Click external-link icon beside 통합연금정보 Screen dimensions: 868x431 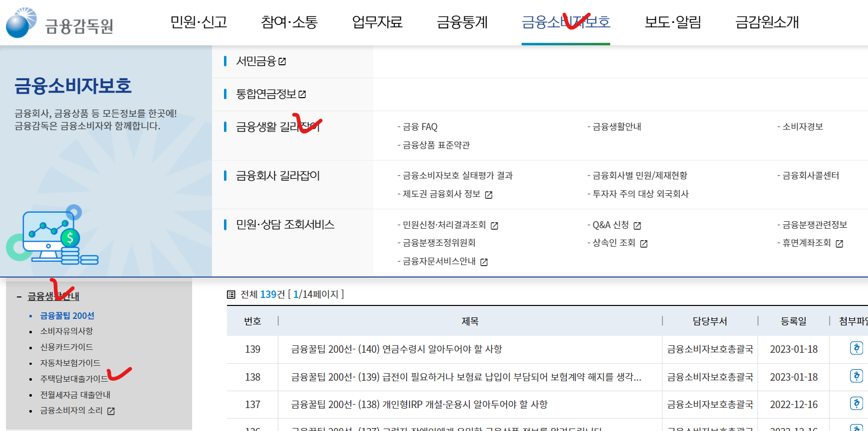tap(302, 94)
